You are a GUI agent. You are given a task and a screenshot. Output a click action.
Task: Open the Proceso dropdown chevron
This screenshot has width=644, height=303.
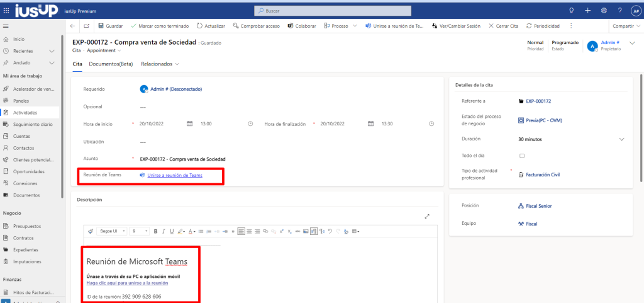[x=355, y=26]
